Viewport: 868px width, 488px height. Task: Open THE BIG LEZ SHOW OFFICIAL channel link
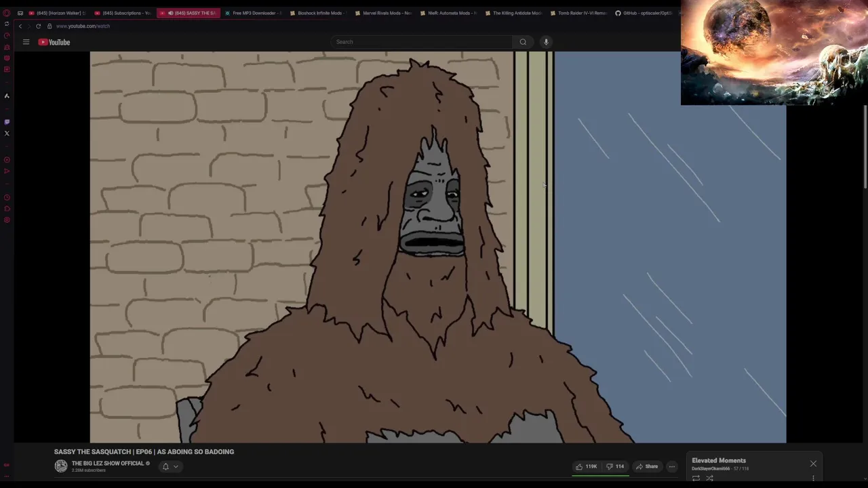(x=108, y=464)
